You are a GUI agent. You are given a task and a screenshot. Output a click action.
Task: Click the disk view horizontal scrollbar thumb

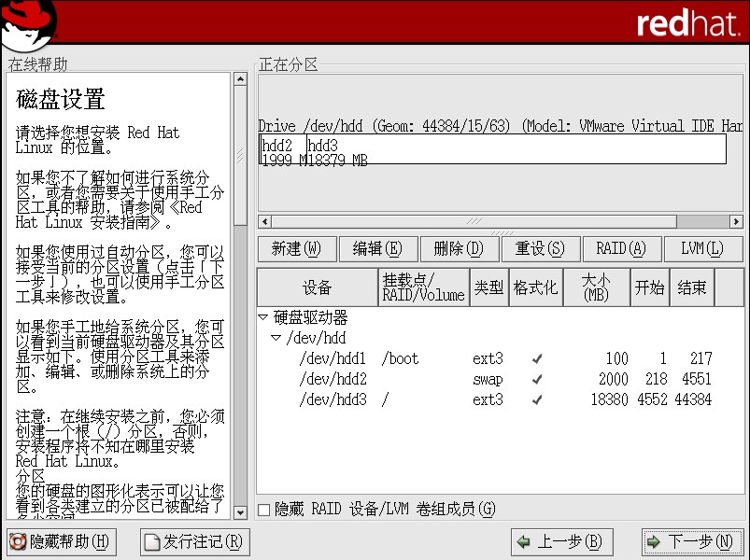pos(474,221)
